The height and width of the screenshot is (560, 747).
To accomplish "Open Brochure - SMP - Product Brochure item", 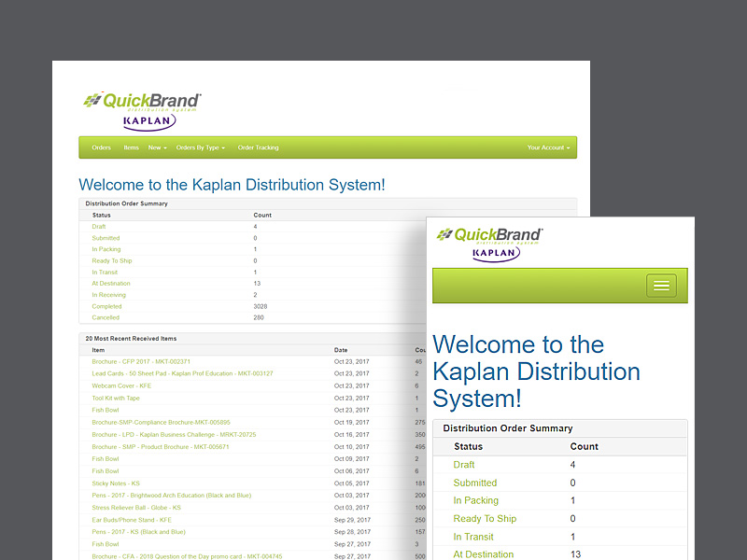I will click(x=161, y=447).
